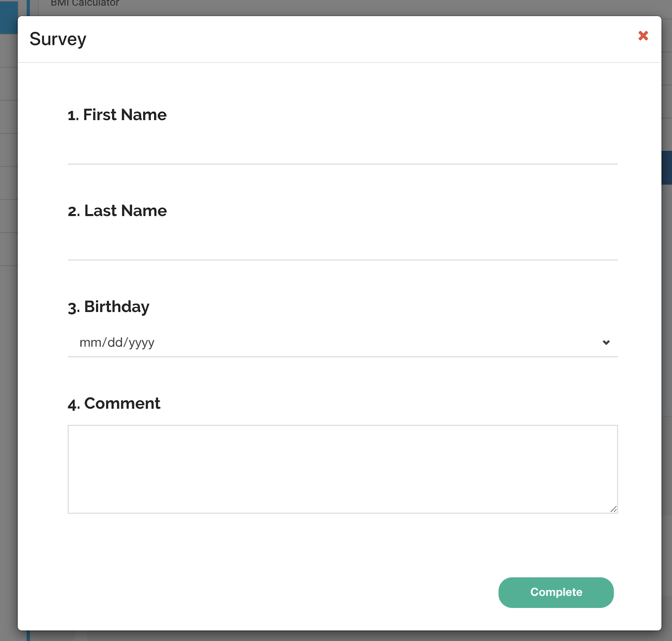The image size is (672, 641).
Task: Click the dimmed overlay left of the dialog
Action: point(8,336)
